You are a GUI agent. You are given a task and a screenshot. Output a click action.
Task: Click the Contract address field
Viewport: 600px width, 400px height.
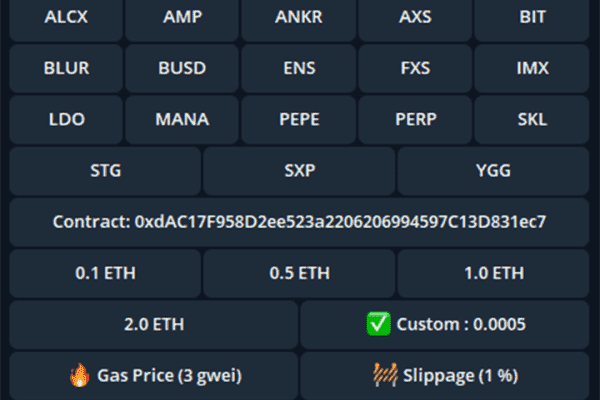[x=299, y=222]
